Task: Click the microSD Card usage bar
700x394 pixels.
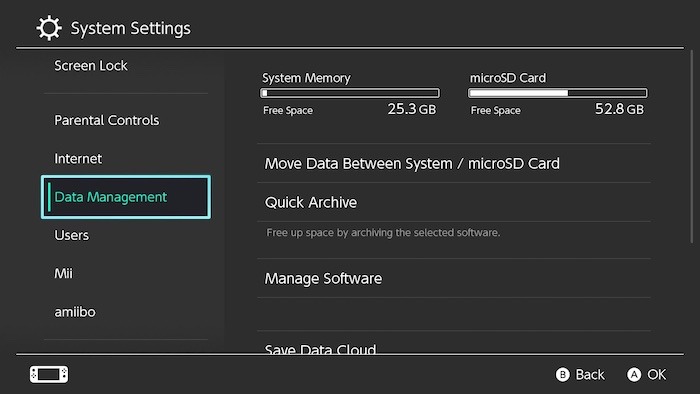Action: tap(558, 93)
